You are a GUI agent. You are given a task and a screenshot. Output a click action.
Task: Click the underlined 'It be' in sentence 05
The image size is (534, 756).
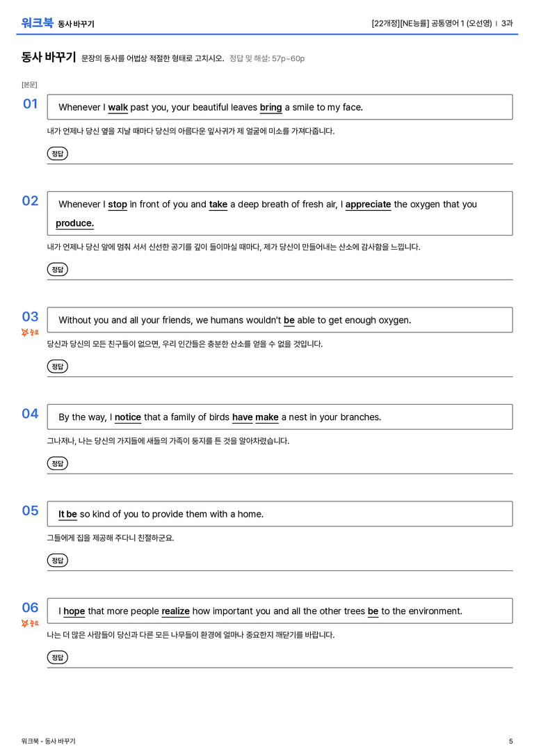pyautogui.click(x=67, y=515)
